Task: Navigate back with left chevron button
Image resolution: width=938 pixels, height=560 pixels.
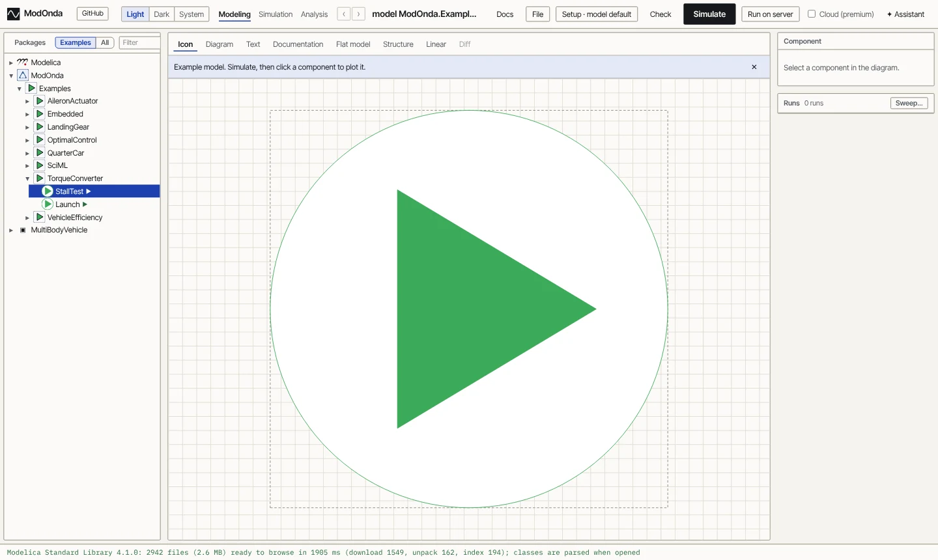Action: point(344,14)
